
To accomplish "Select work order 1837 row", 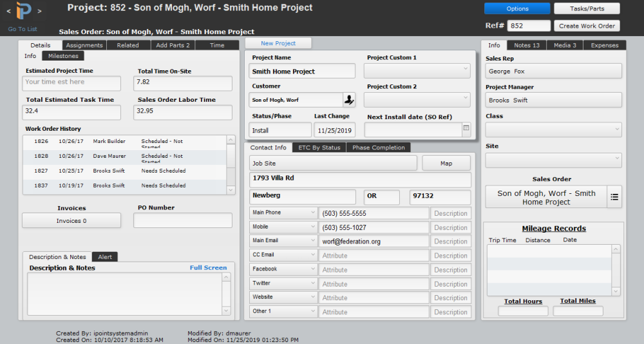I will coord(124,186).
